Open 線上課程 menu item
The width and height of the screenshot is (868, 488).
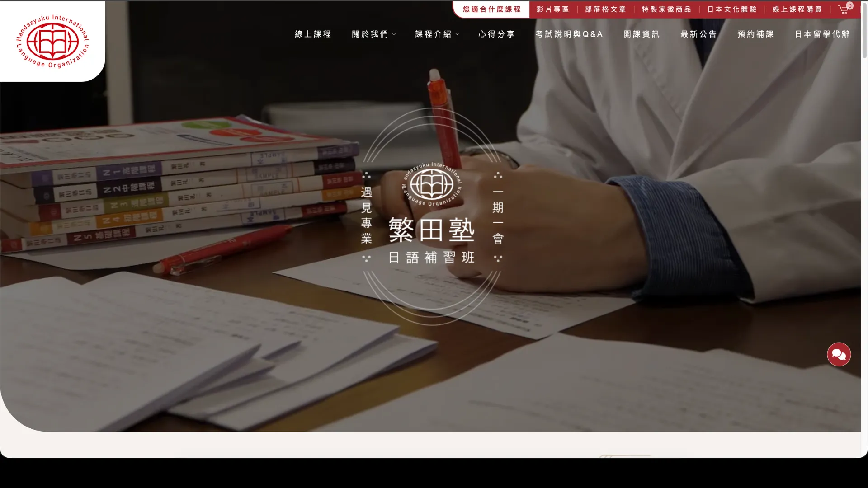pyautogui.click(x=313, y=34)
